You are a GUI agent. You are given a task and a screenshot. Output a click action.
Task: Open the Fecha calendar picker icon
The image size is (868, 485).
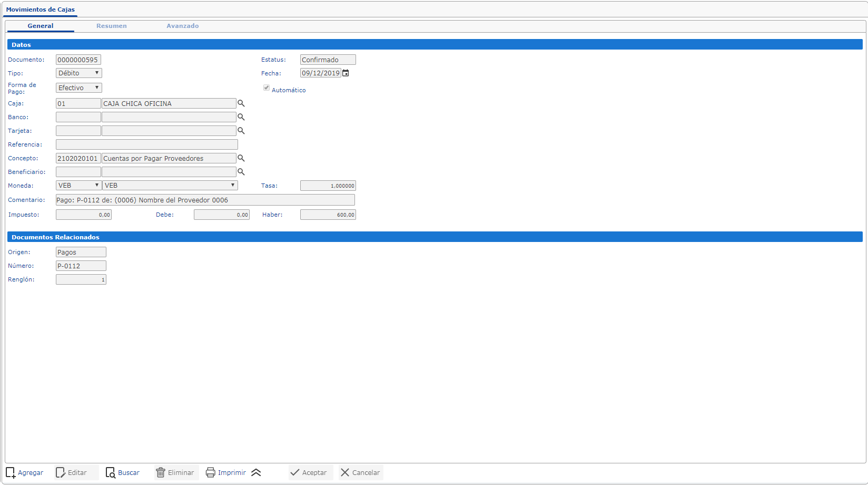[x=346, y=73]
